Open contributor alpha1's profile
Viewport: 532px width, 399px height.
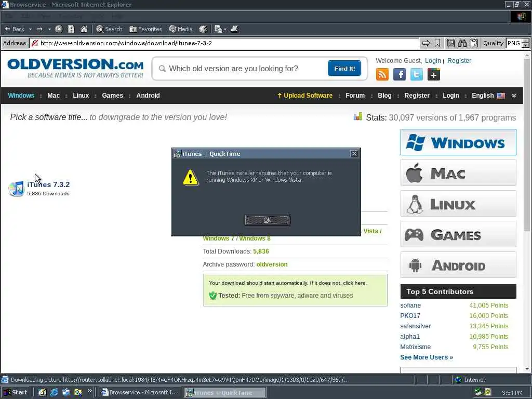[x=410, y=337]
